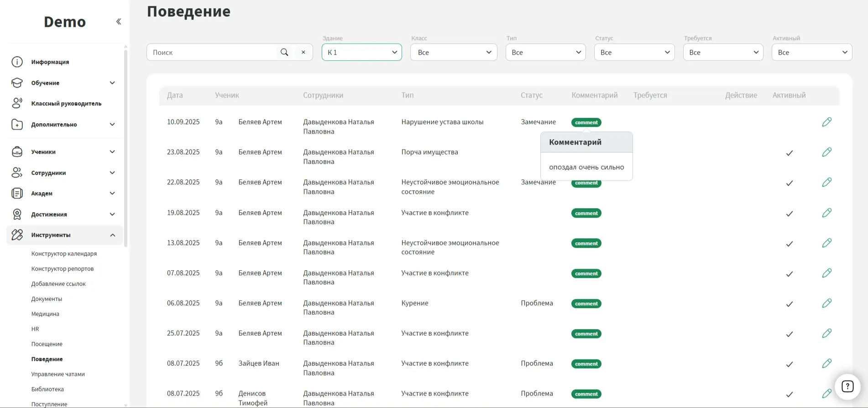Image resolution: width=868 pixels, height=408 pixels.
Task: Open Посещение in the Инструменты submenu
Action: click(x=47, y=344)
